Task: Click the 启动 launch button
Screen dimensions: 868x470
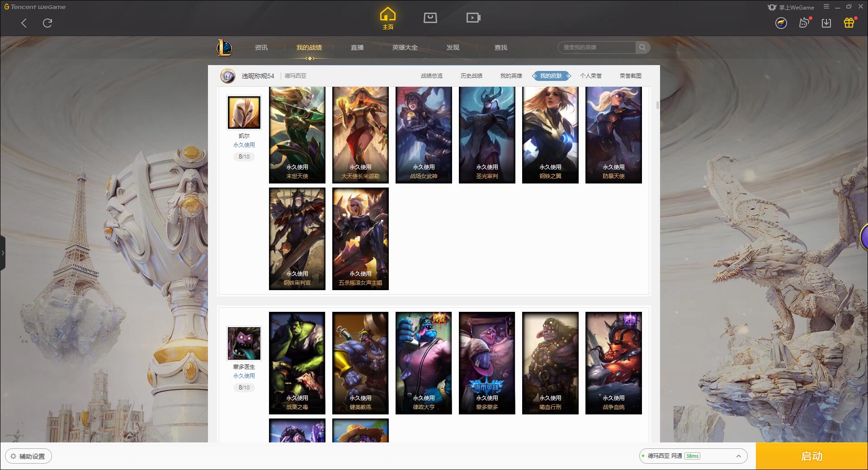Action: pyautogui.click(x=812, y=456)
